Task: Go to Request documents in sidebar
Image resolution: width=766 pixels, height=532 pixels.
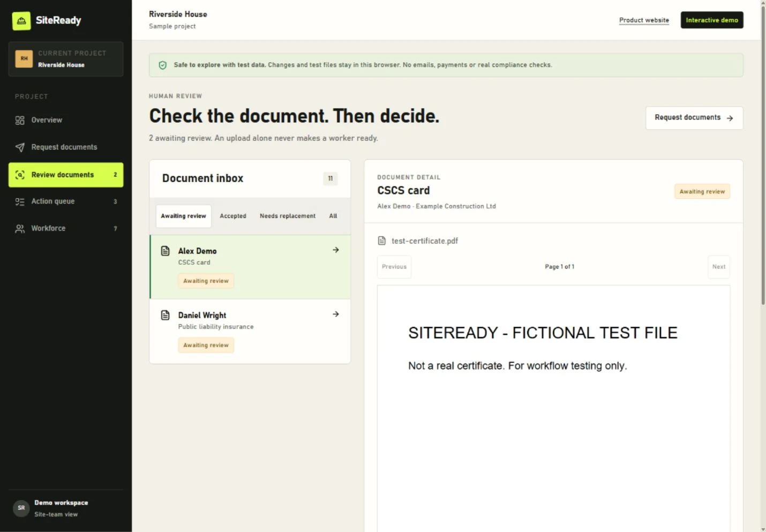Action: click(66, 147)
